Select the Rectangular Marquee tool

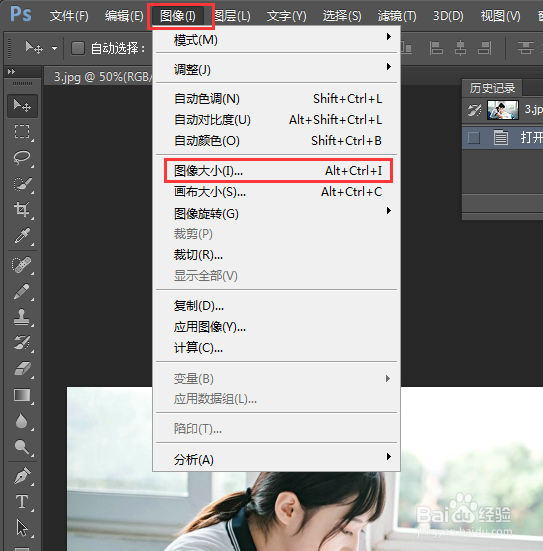[22, 131]
